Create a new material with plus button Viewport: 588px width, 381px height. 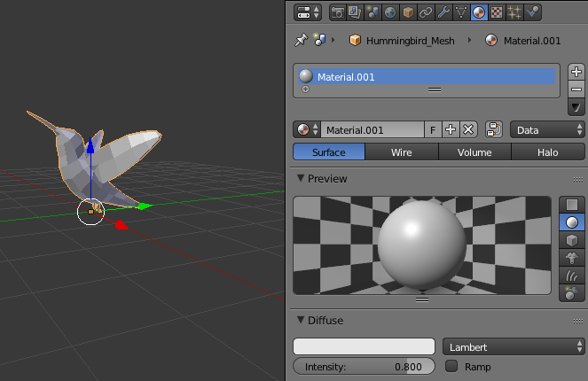tap(451, 129)
